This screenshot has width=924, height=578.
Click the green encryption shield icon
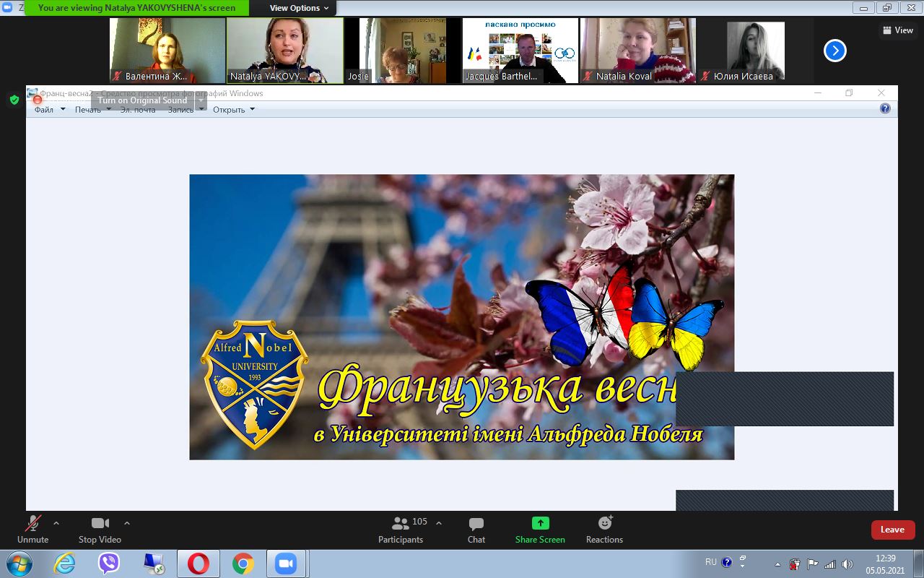tap(14, 100)
